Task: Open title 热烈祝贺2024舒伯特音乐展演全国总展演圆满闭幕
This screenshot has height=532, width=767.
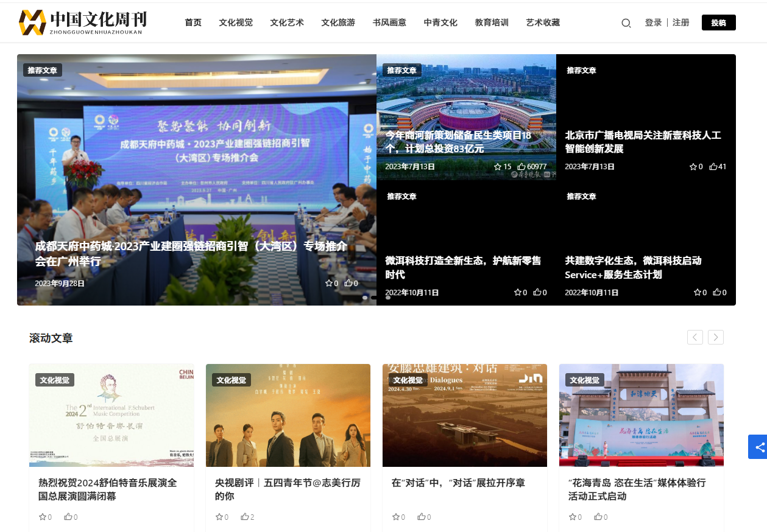Action: coord(108,489)
